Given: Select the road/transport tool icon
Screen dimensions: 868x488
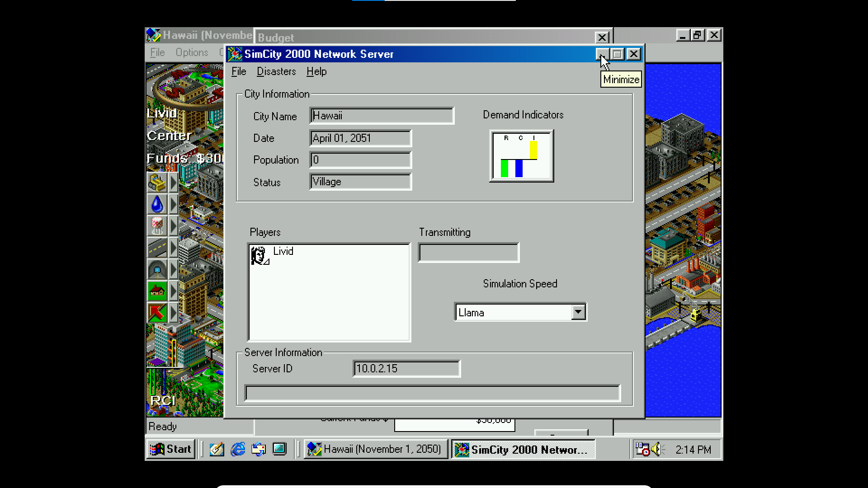Looking at the screenshot, I should click(157, 246).
